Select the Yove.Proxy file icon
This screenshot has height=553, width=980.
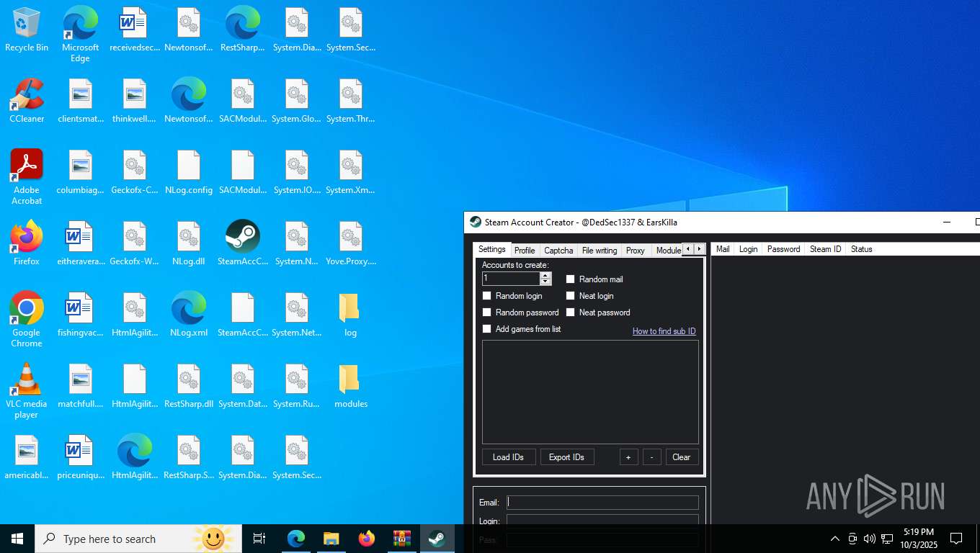click(351, 243)
